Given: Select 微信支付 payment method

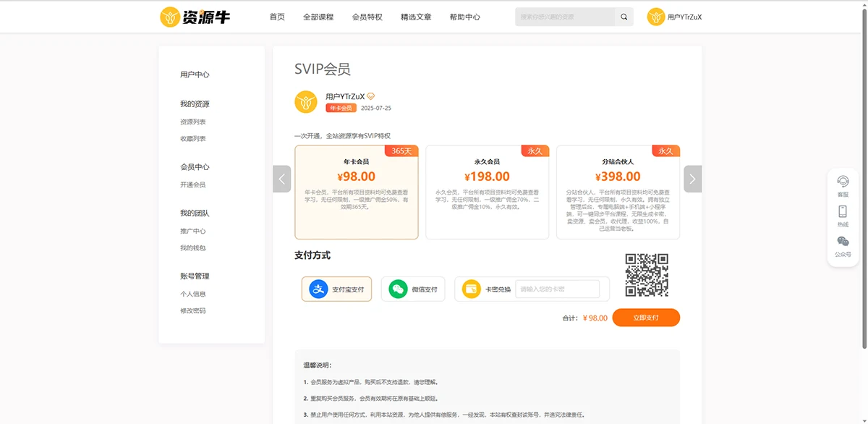Looking at the screenshot, I should tap(413, 289).
